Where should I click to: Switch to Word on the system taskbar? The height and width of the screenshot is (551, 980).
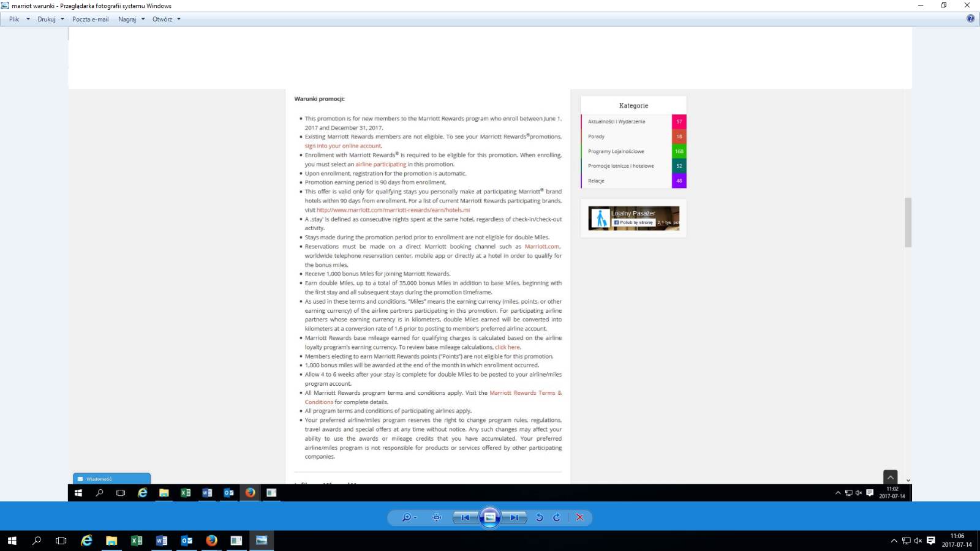tap(162, 541)
